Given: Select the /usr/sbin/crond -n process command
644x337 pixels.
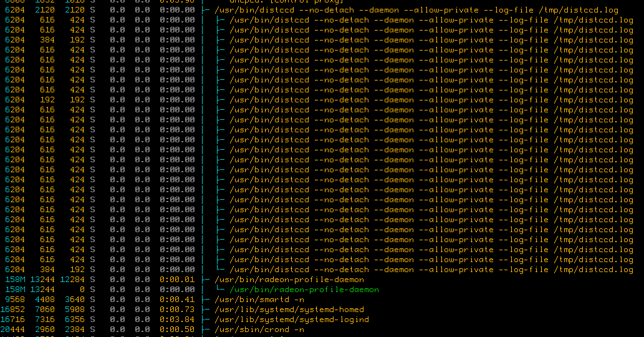Looking at the screenshot, I should pyautogui.click(x=259, y=330).
